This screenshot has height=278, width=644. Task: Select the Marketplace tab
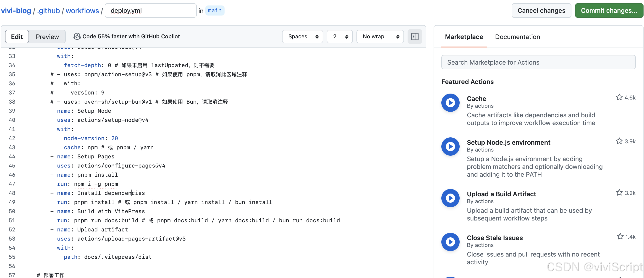[464, 37]
